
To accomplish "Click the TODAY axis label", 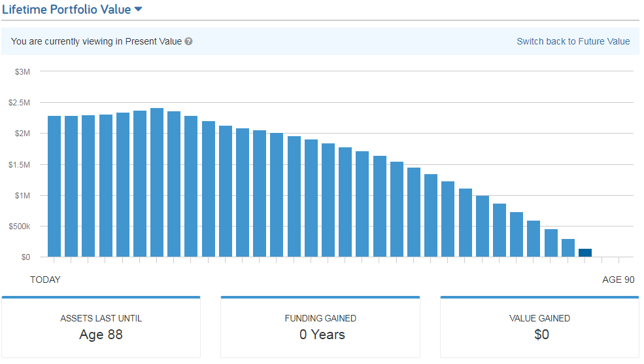I will [x=45, y=280].
